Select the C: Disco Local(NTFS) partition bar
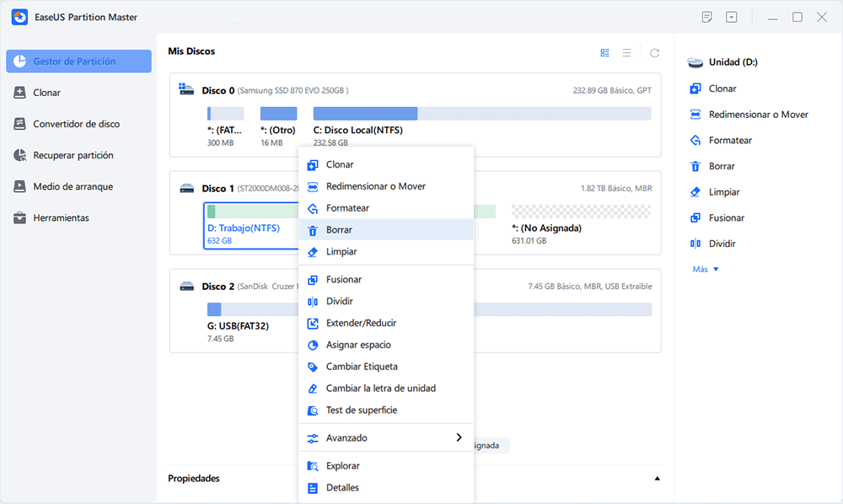Viewport: 843px width, 504px height. 482,114
